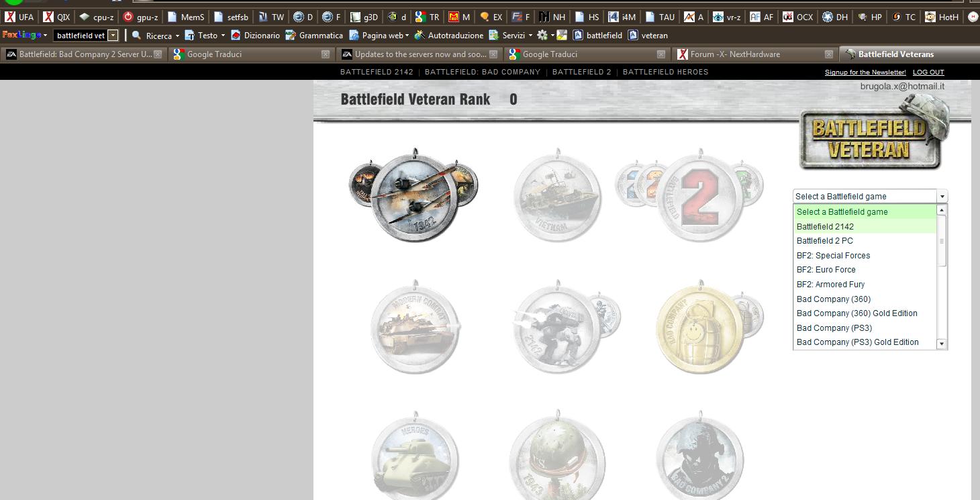
Task: Open the HS bookmark
Action: click(587, 17)
